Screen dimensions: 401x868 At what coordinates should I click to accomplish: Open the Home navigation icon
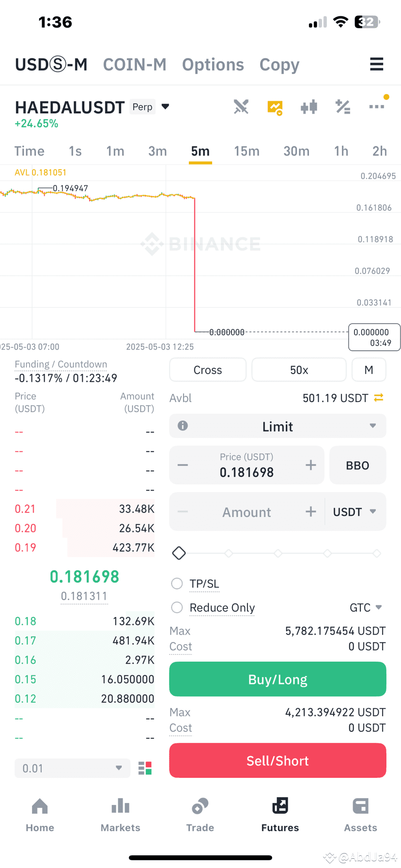tap(40, 816)
